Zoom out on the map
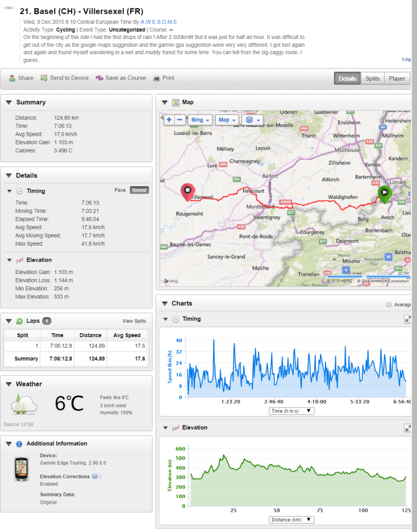 pos(179,120)
